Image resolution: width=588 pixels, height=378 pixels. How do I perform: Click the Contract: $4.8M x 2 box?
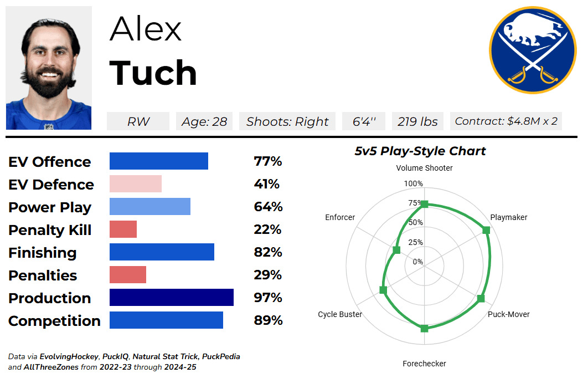506,121
